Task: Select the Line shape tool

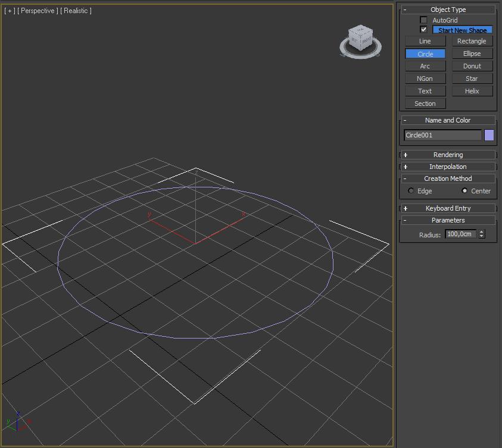Action: pos(425,41)
